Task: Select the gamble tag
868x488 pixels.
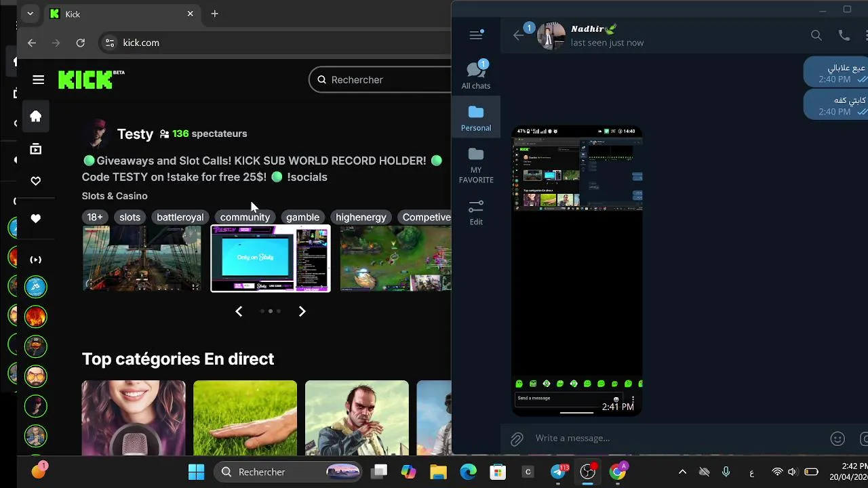Action: tap(302, 217)
